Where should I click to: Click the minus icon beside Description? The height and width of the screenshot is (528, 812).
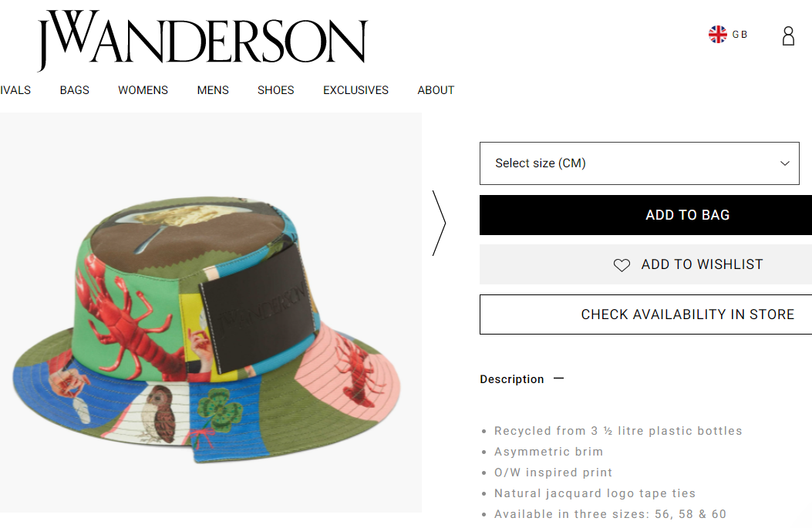(559, 378)
